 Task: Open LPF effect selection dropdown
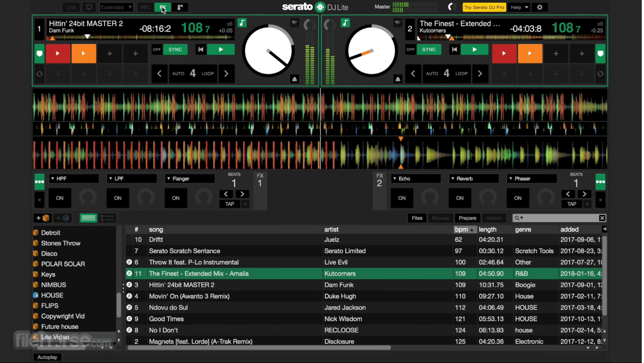132,179
